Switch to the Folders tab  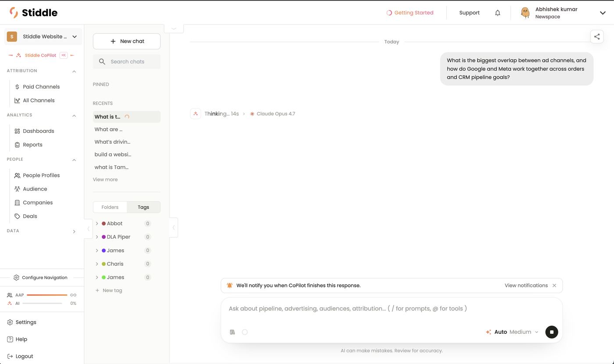(110, 207)
